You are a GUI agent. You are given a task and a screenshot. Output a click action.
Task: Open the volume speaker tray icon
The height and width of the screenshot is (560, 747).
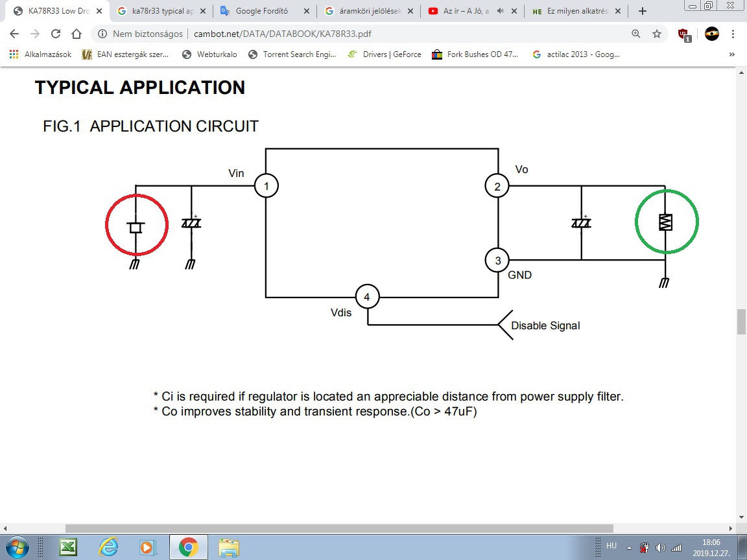(660, 548)
